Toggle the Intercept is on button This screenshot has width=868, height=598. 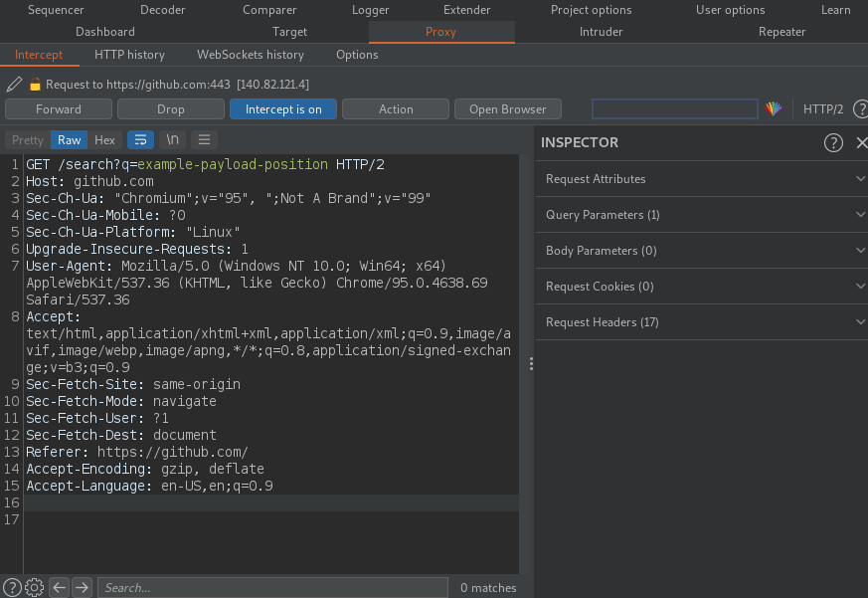[x=283, y=109]
